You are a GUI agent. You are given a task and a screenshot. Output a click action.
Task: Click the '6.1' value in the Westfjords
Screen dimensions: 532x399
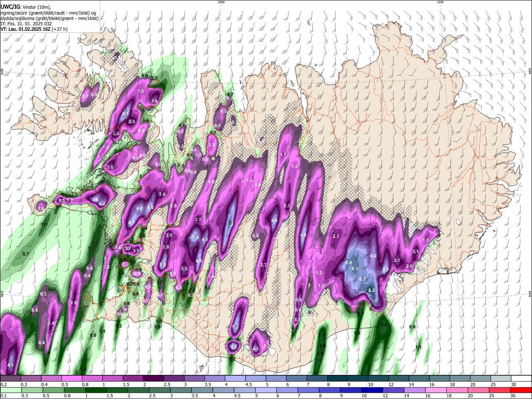coord(126,113)
